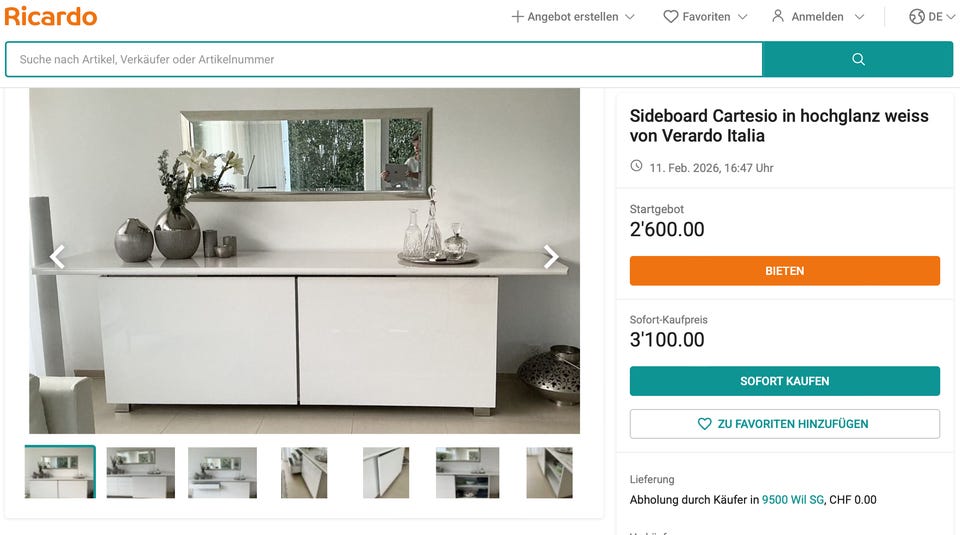Click the plus icon for Angebot erstellen

[517, 17]
